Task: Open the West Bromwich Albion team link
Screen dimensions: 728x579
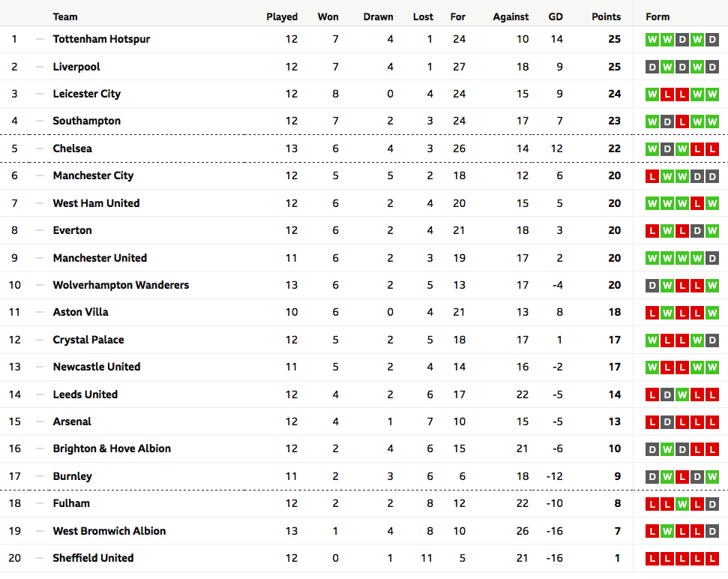Action: pyautogui.click(x=109, y=531)
